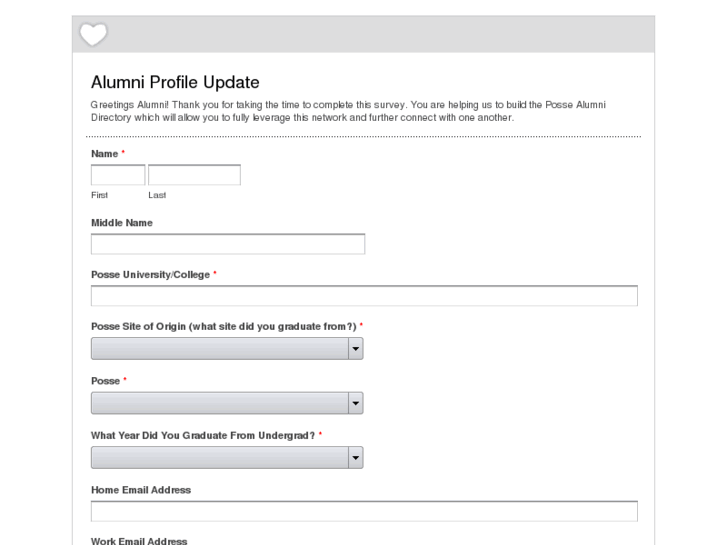This screenshot has width=727, height=545.
Task: Click the Home Email Address label
Action: (141, 490)
